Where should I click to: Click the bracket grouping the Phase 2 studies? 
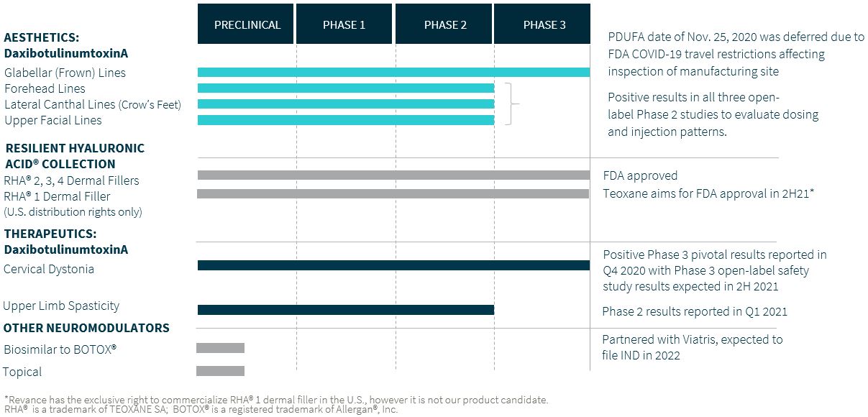[511, 104]
